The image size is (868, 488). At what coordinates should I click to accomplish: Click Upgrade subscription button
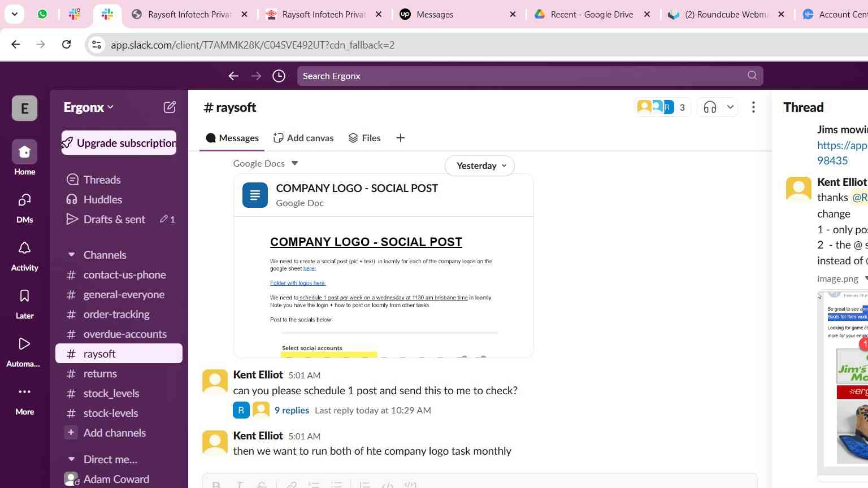pyautogui.click(x=119, y=143)
